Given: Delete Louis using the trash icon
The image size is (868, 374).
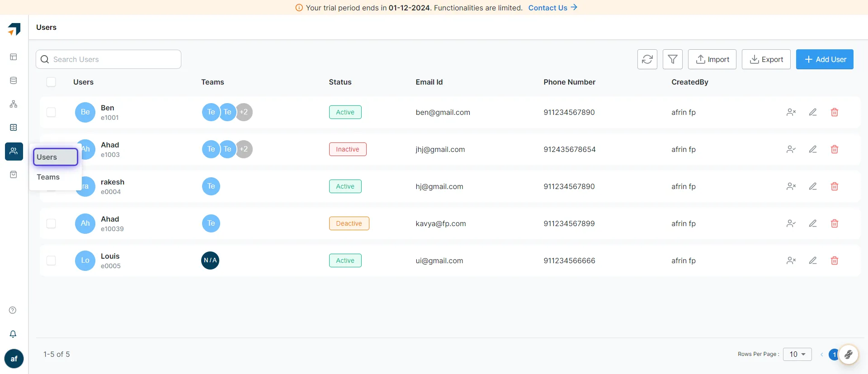Looking at the screenshot, I should tap(835, 260).
